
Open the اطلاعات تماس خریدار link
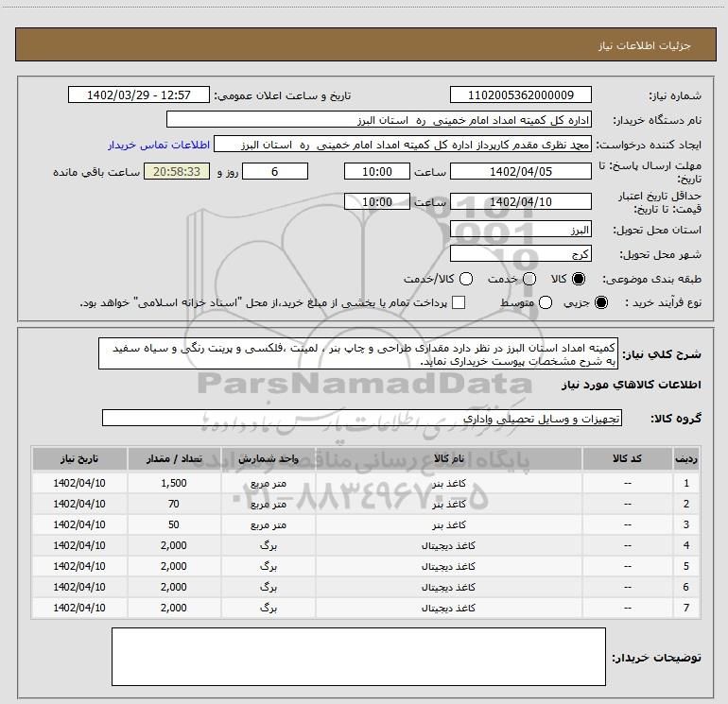[159, 145]
